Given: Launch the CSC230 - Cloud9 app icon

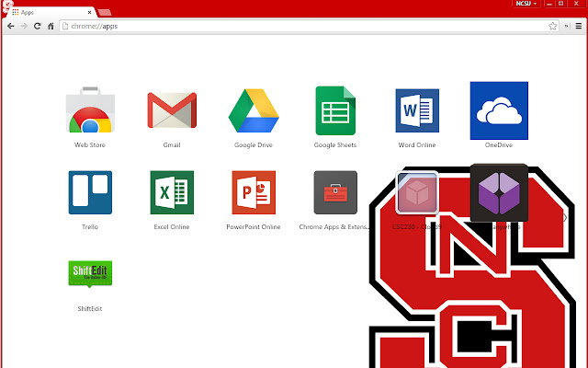Looking at the screenshot, I should [x=417, y=192].
